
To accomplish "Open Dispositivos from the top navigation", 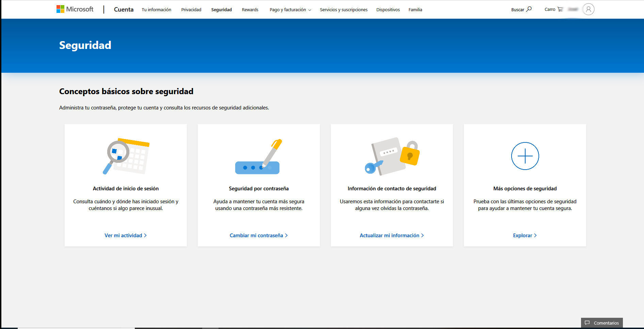I will [x=388, y=10].
